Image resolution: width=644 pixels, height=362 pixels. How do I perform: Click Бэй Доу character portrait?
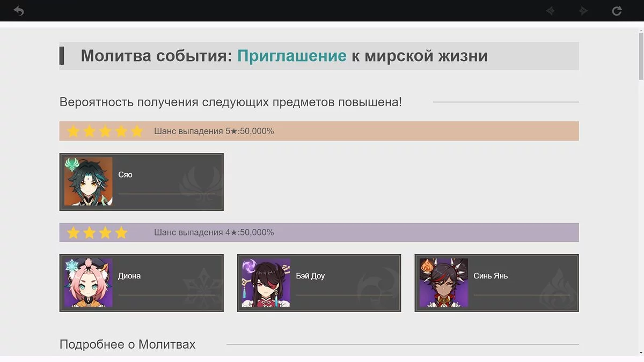pyautogui.click(x=266, y=283)
